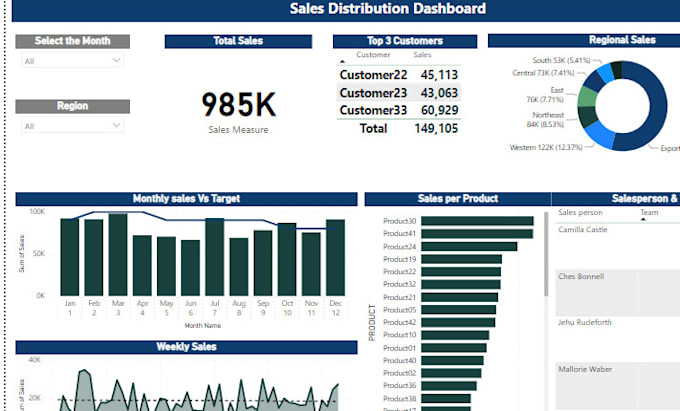This screenshot has height=411, width=680.
Task: Select the Jun bar in monthly chart
Action: (x=190, y=268)
